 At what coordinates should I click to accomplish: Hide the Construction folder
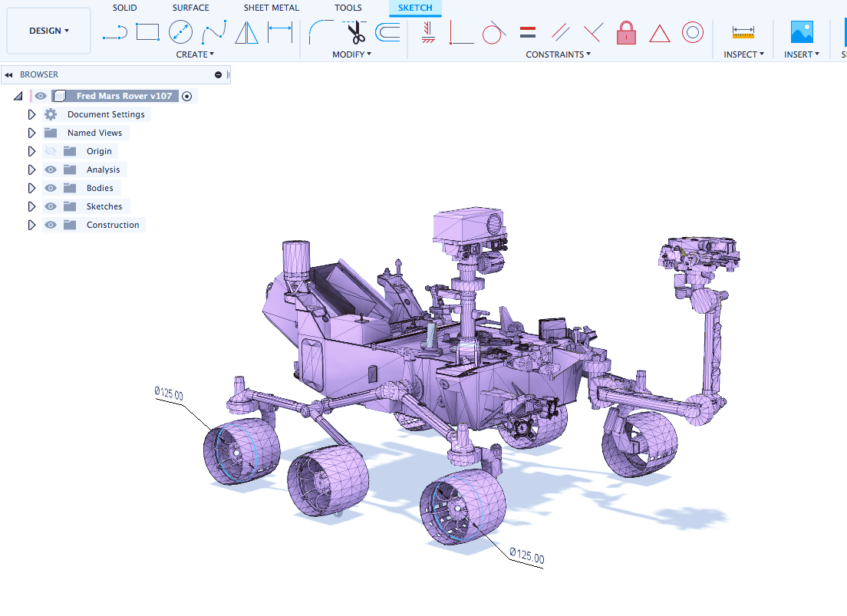(50, 225)
